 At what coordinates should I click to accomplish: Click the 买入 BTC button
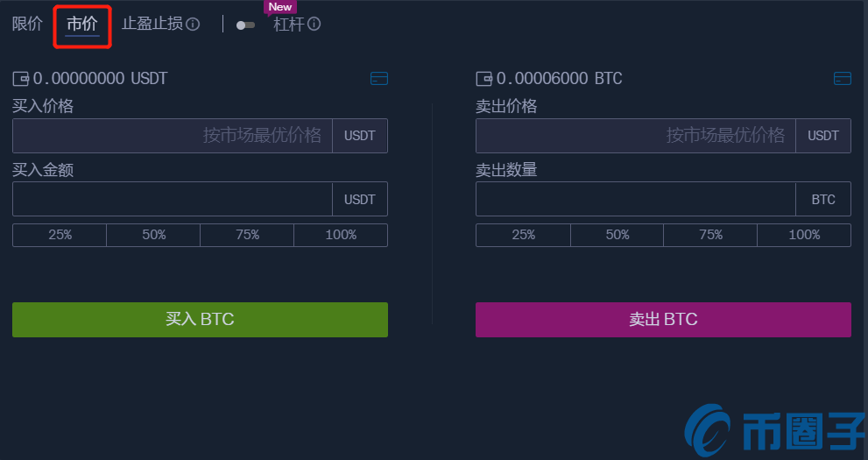pyautogui.click(x=200, y=320)
